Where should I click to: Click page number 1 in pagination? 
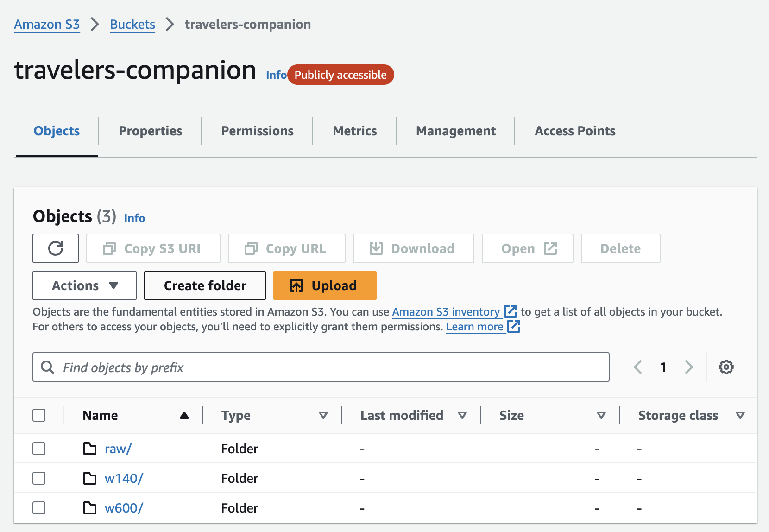tap(663, 367)
